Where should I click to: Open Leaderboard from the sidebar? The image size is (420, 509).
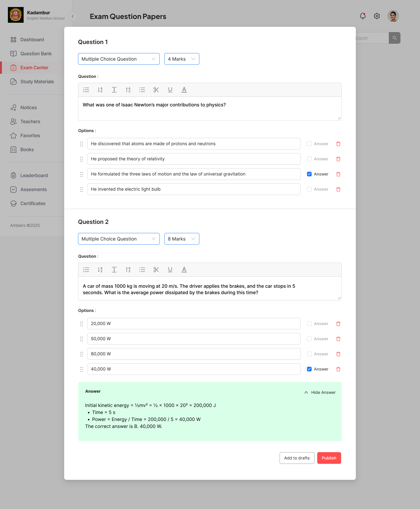34,175
